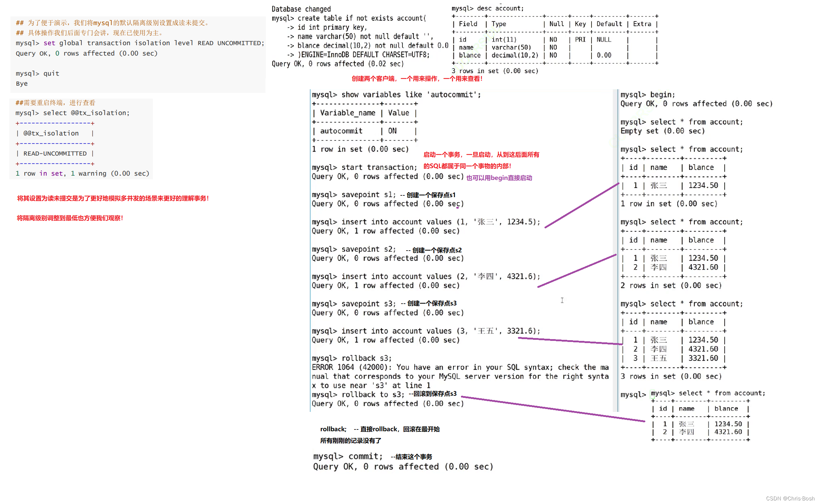Viewport: 820px width, 504px height.
Task: Click the 'PRI' key cell
Action: click(x=580, y=39)
